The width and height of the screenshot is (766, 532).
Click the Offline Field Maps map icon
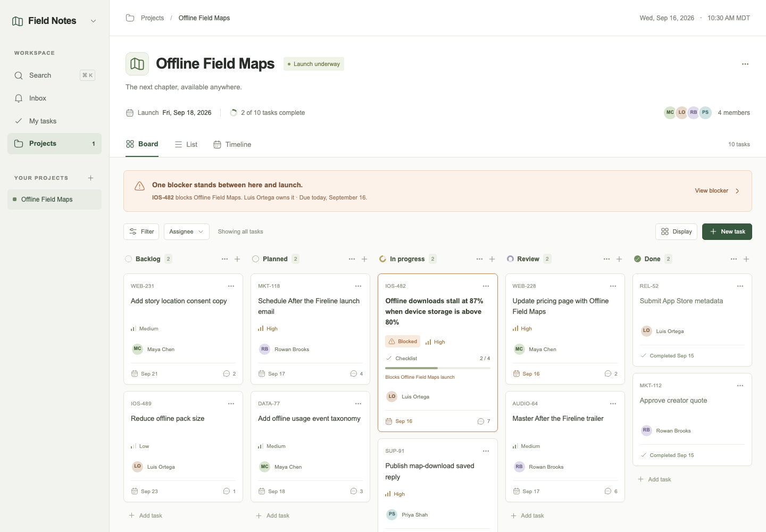[x=137, y=64]
